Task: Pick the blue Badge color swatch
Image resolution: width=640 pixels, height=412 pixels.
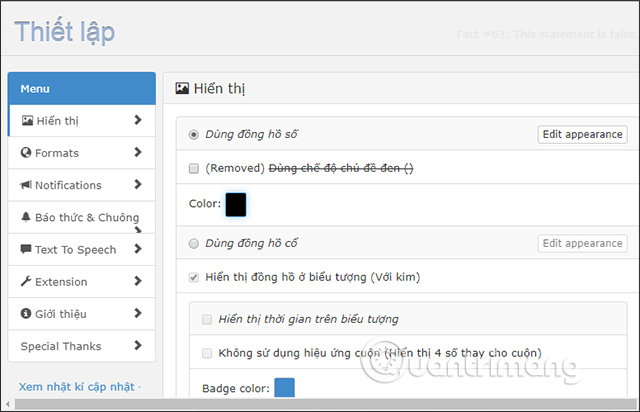Action: click(284, 388)
